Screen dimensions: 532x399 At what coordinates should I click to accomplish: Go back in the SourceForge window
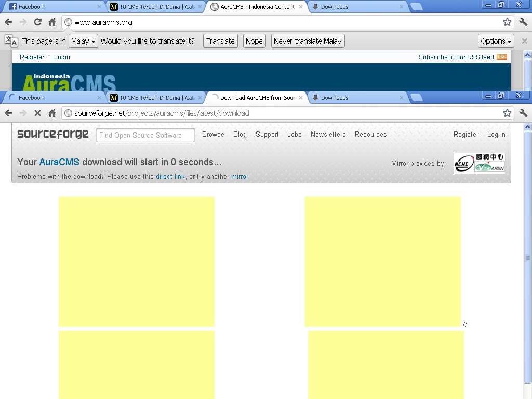click(8, 113)
